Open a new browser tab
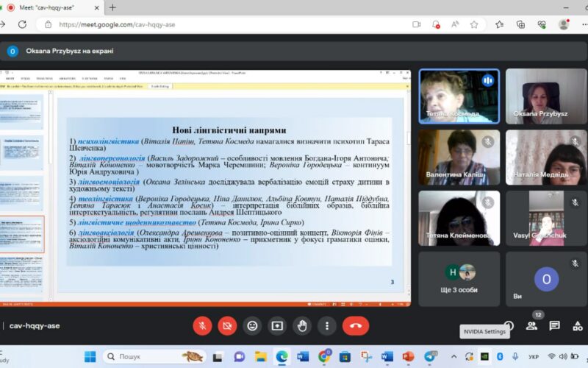588x368 pixels. click(x=112, y=7)
